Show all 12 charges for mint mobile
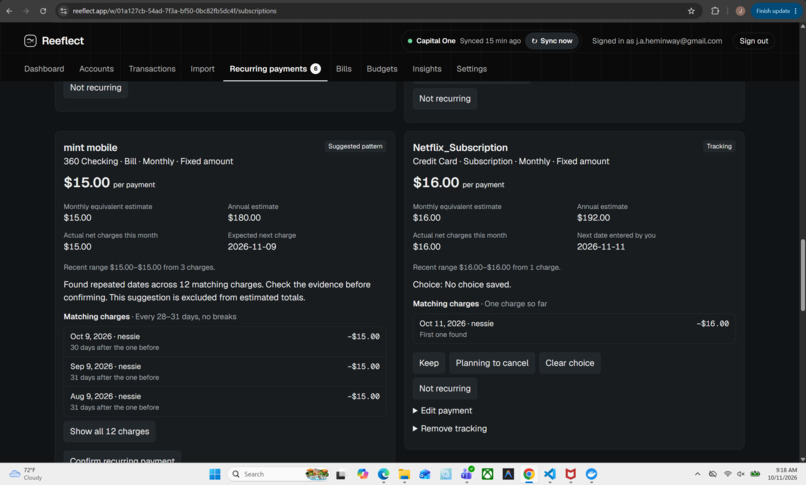Screen dimensions: 806x485 109,431
